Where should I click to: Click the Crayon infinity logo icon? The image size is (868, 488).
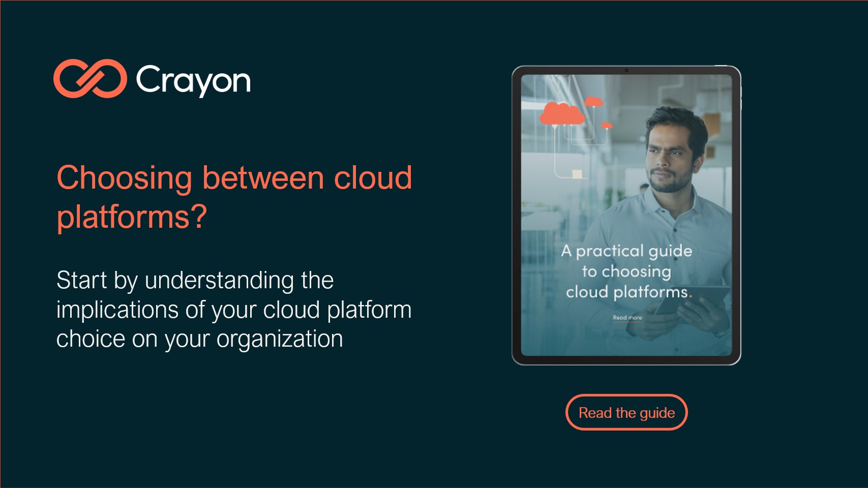coord(90,79)
